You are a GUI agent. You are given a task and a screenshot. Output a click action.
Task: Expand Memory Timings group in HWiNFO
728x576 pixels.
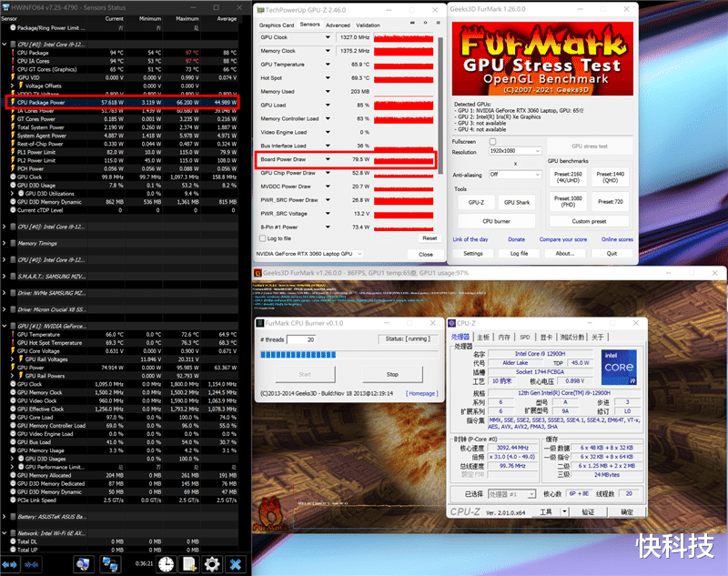(5, 243)
